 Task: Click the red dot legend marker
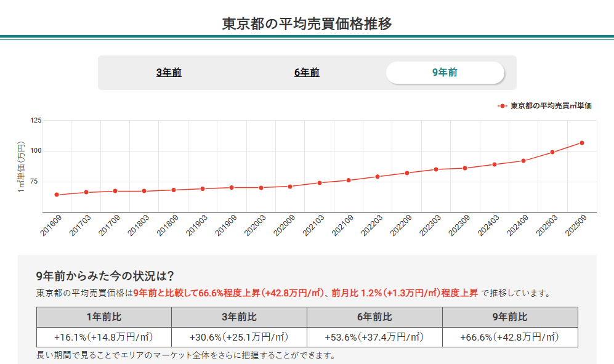pyautogui.click(x=501, y=105)
